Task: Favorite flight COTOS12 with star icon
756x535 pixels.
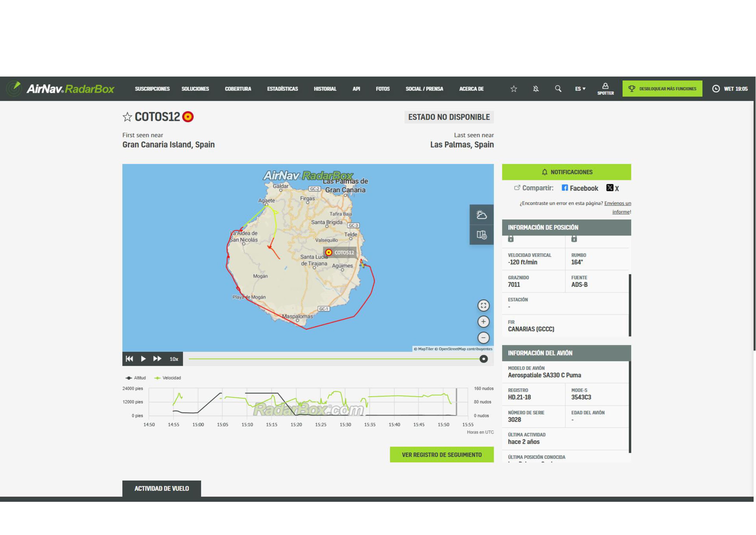Action: click(127, 117)
